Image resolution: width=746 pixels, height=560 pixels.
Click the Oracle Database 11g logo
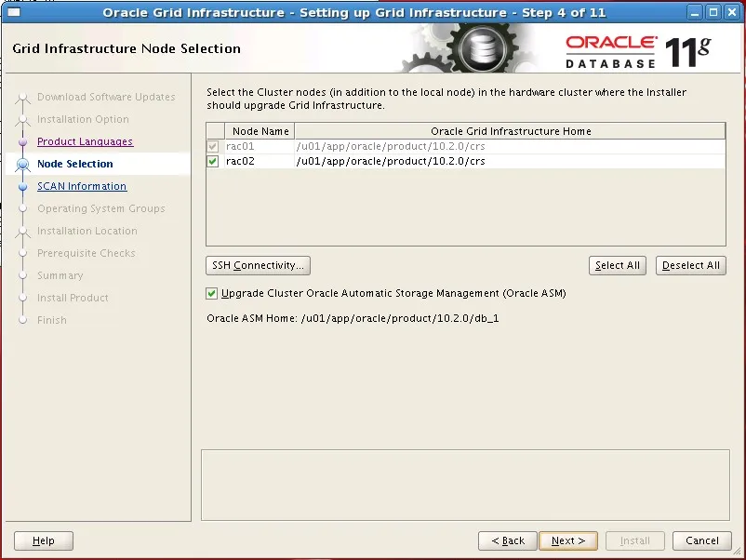(638, 51)
